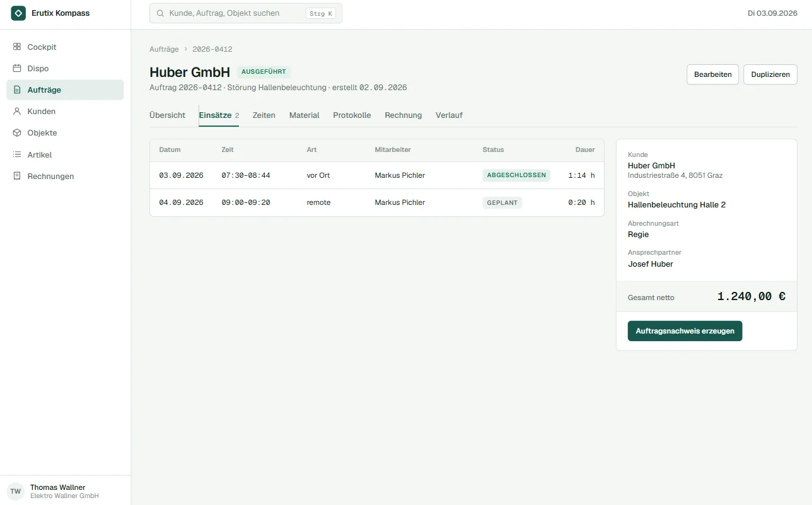The image size is (812, 505).
Task: Click the Zeit column header
Action: tap(228, 150)
